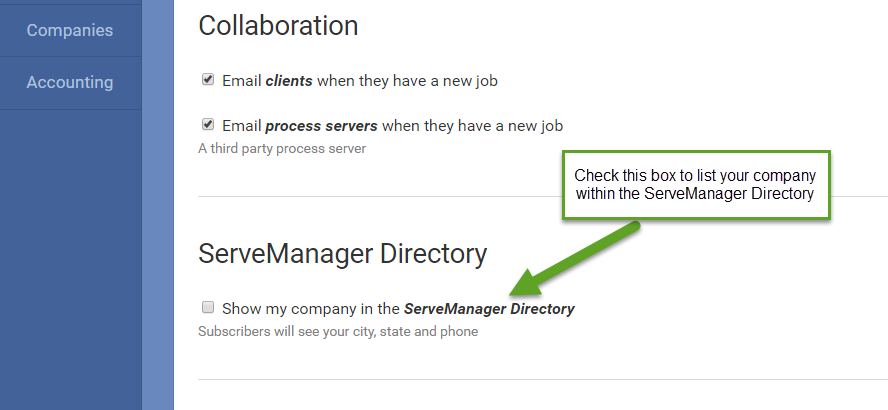Click 'Subscribers will see your city' helper text
The width and height of the screenshot is (888, 410).
tap(338, 331)
